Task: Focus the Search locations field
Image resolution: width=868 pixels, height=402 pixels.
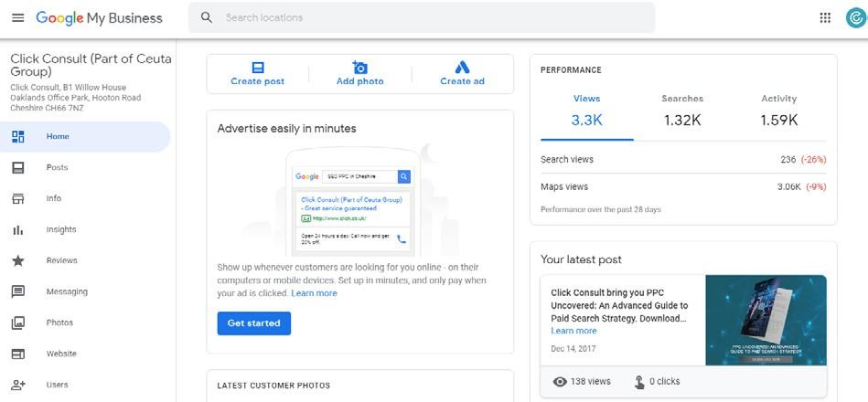Action: (422, 17)
